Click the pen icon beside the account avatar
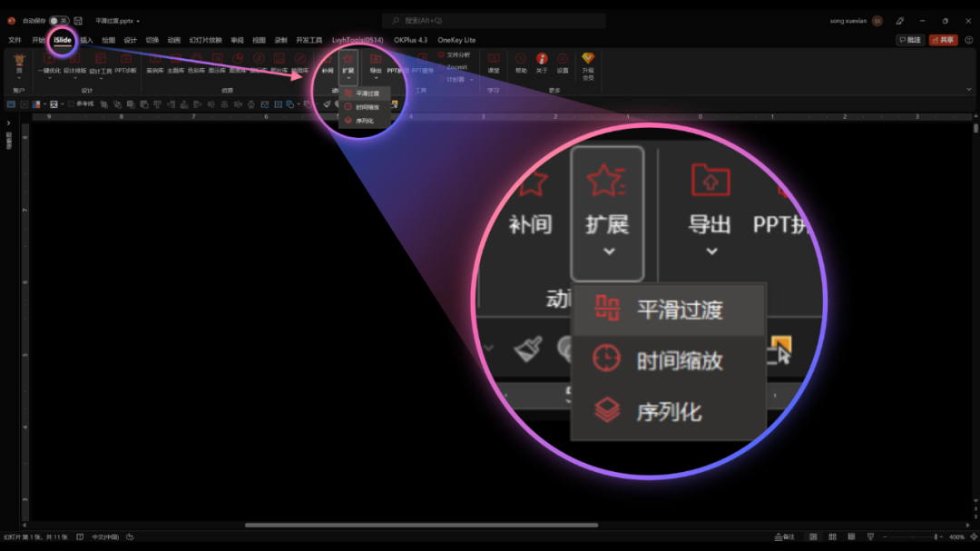Viewport: 980px width, 551px height. coord(900,21)
